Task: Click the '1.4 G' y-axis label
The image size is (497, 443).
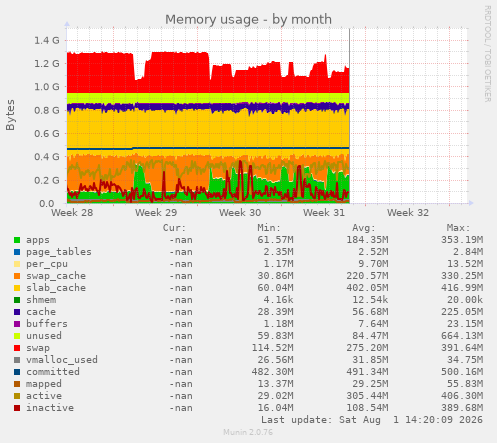Action: tap(47, 41)
